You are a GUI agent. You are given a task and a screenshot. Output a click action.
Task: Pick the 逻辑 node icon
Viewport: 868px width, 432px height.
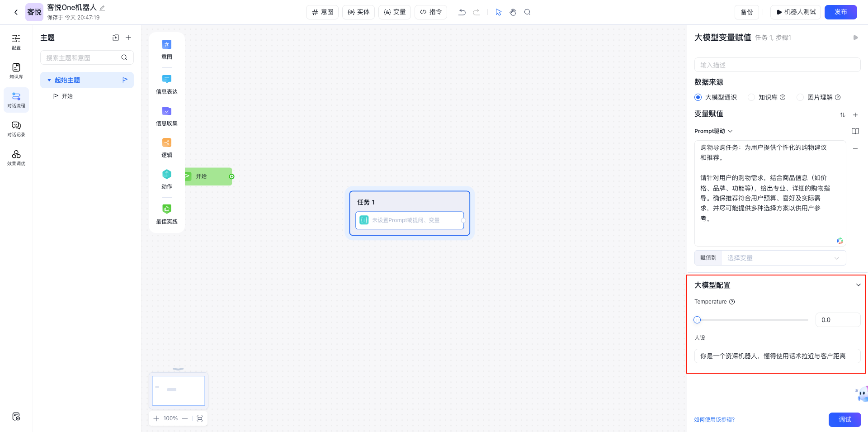click(167, 143)
